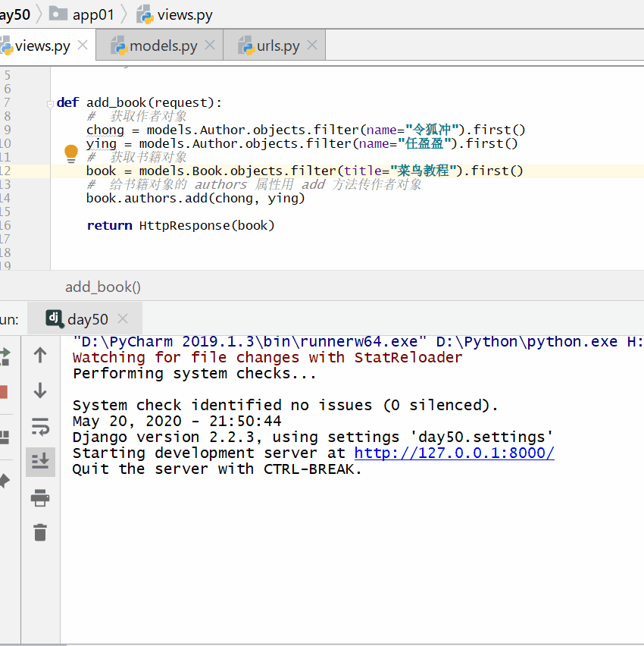Viewport: 644px width, 646px height.
Task: Open the http://127.0.0.1:8000/ server link
Action: (454, 453)
